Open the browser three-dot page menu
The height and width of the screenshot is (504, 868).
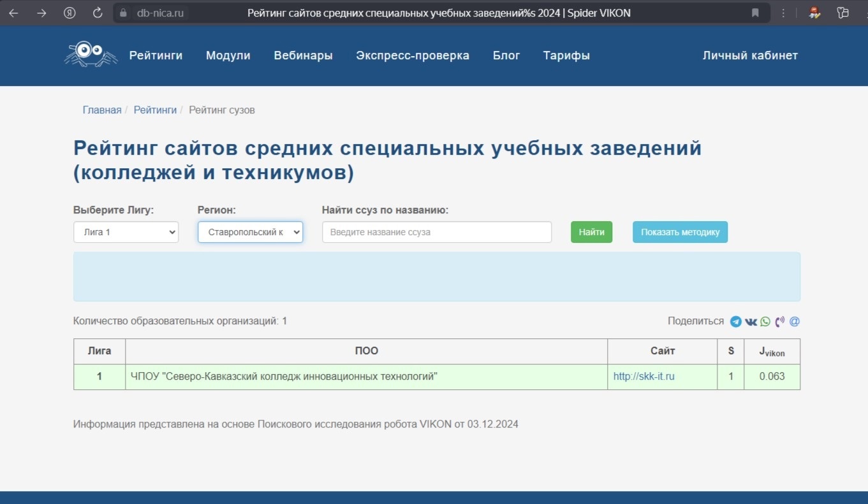783,13
